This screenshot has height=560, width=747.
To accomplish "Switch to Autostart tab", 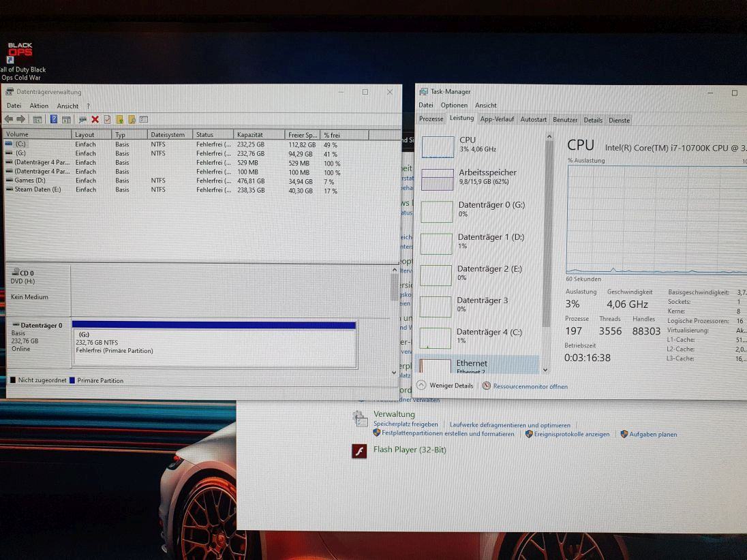I will (534, 119).
